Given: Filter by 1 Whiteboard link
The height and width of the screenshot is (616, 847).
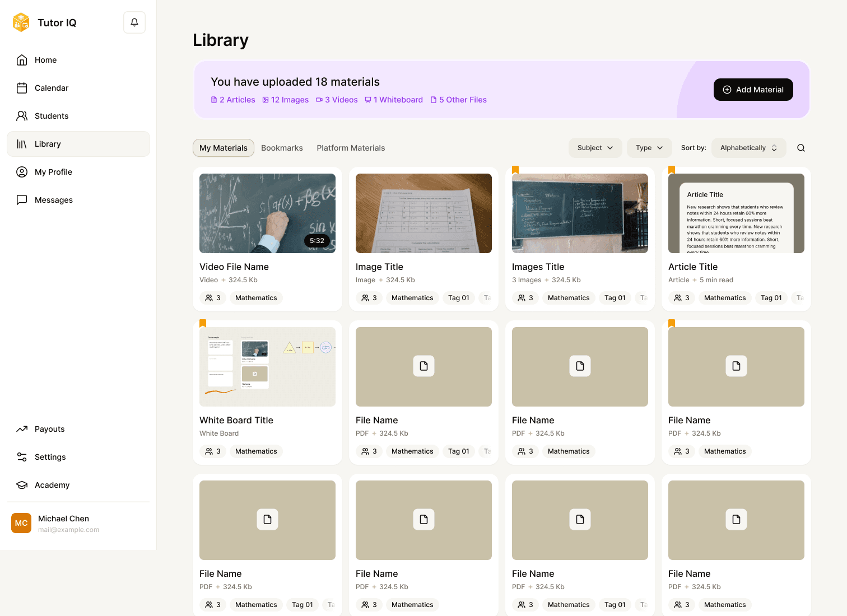Looking at the screenshot, I should [x=394, y=100].
